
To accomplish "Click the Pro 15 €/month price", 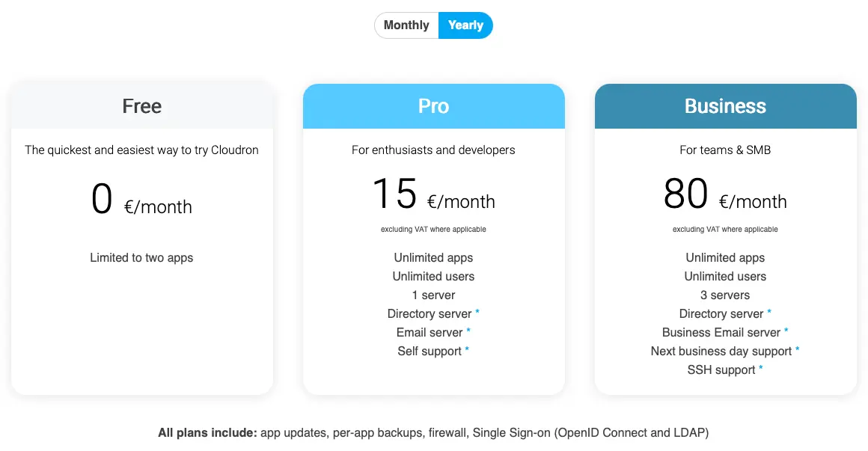I will (x=433, y=194).
